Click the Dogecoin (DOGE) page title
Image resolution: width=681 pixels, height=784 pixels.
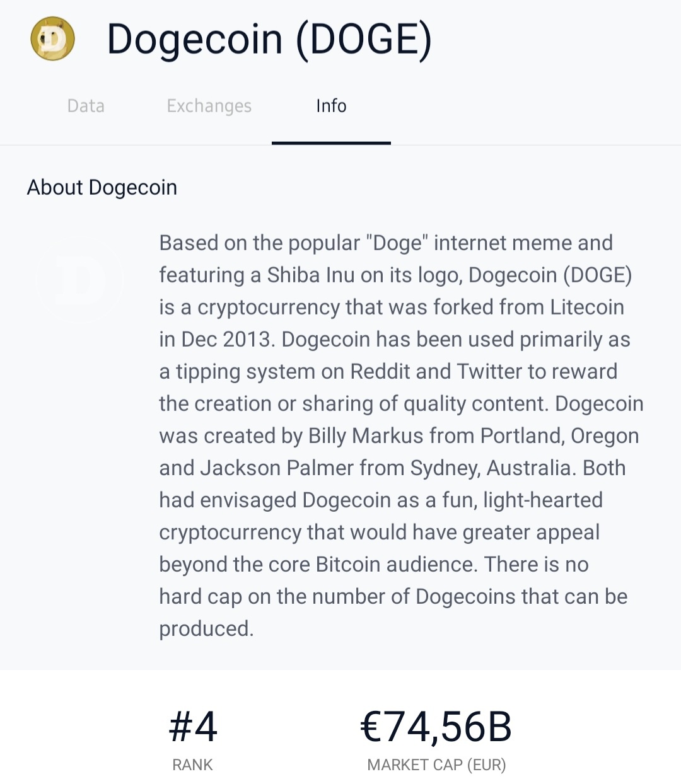pos(269,39)
